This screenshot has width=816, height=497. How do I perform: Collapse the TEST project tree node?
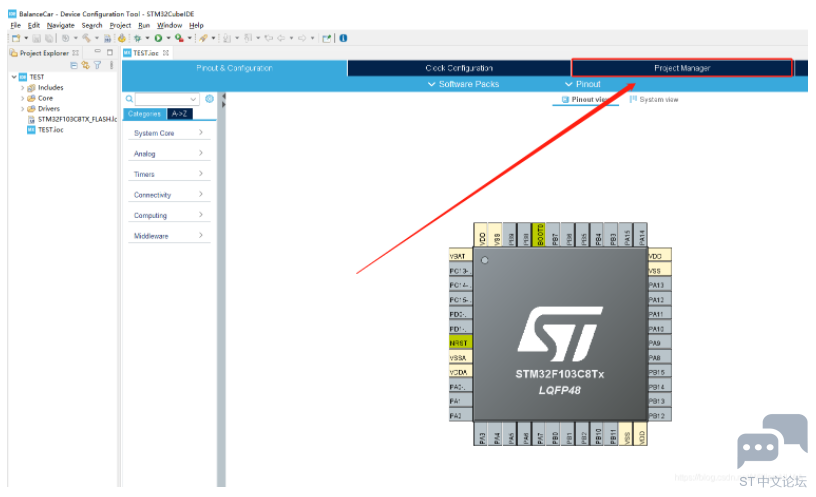click(14, 77)
